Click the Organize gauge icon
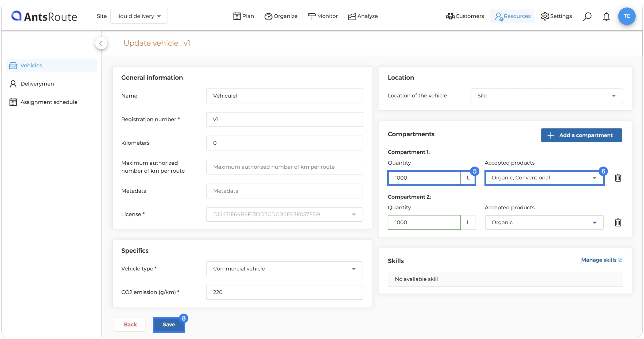The image size is (644, 339). [x=268, y=16]
